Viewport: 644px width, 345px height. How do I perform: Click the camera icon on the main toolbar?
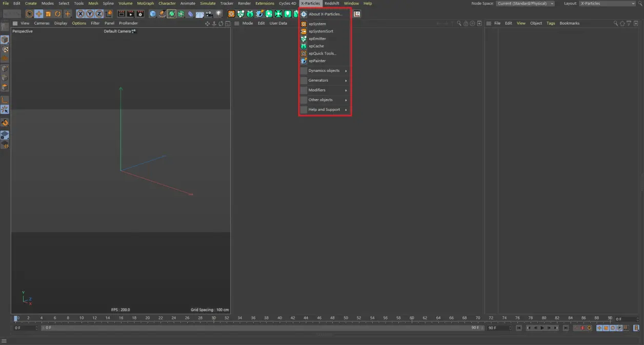click(x=208, y=14)
